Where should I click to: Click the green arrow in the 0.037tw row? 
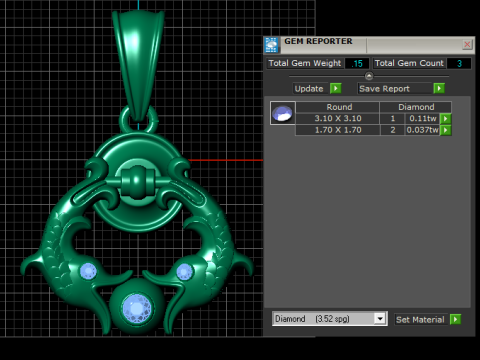(446, 130)
